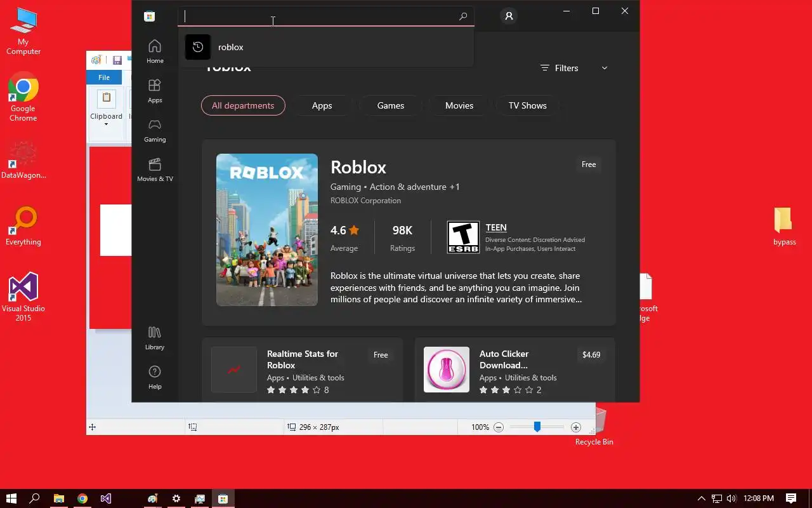Click the 4.6 Average star rating
This screenshot has height=508, width=812.
pyautogui.click(x=345, y=237)
